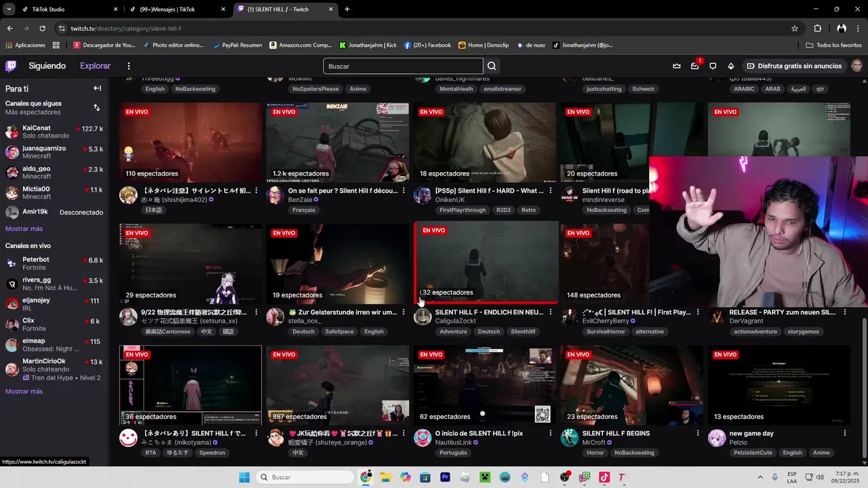Viewport: 868px width, 488px height.
Task: Open tab search dropdown in Chrome
Action: coord(9,9)
